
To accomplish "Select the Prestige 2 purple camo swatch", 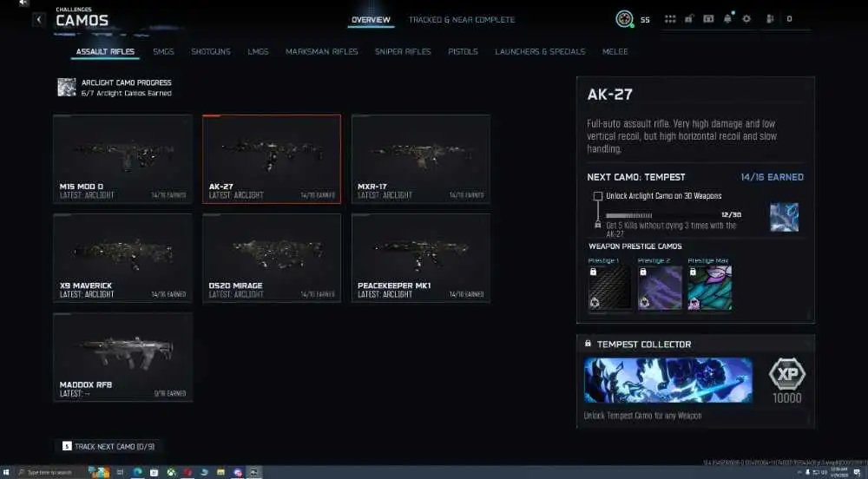I will pyautogui.click(x=660, y=287).
